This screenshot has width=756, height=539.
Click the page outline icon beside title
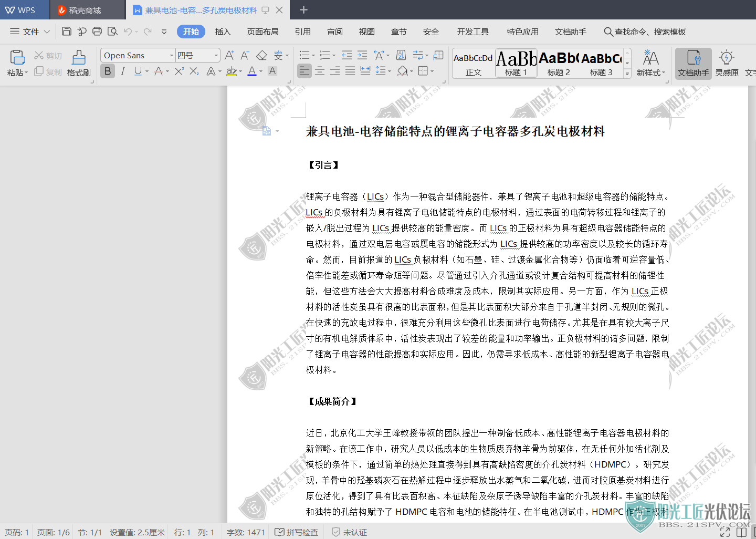[x=267, y=131]
